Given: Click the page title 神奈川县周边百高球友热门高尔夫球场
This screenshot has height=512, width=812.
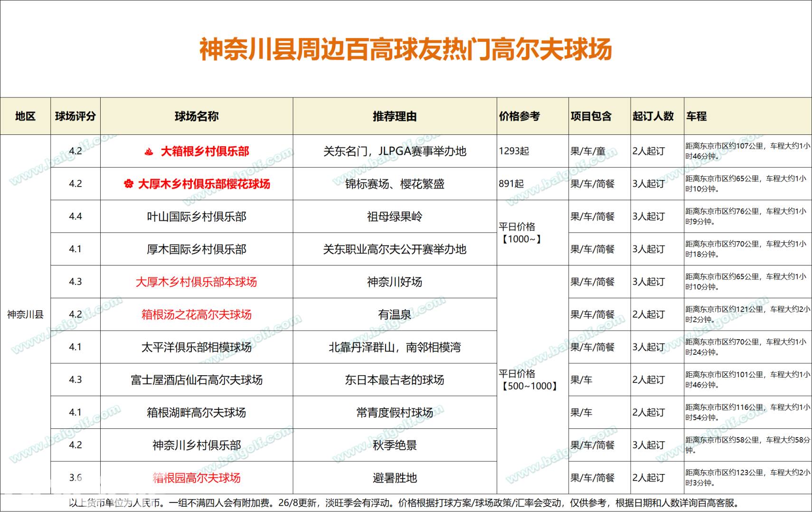Looking at the screenshot, I should (x=406, y=49).
